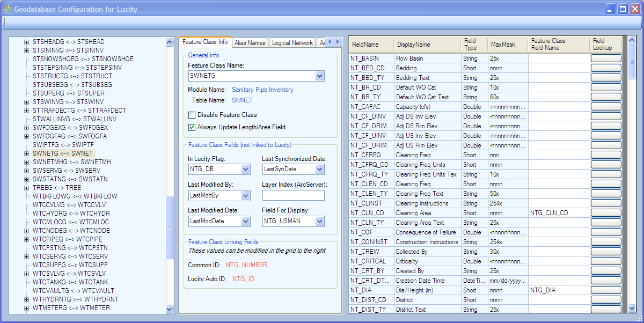Screen dimensions: 644x323
Task: Open Last Modified By dropdown
Action: 246,195
